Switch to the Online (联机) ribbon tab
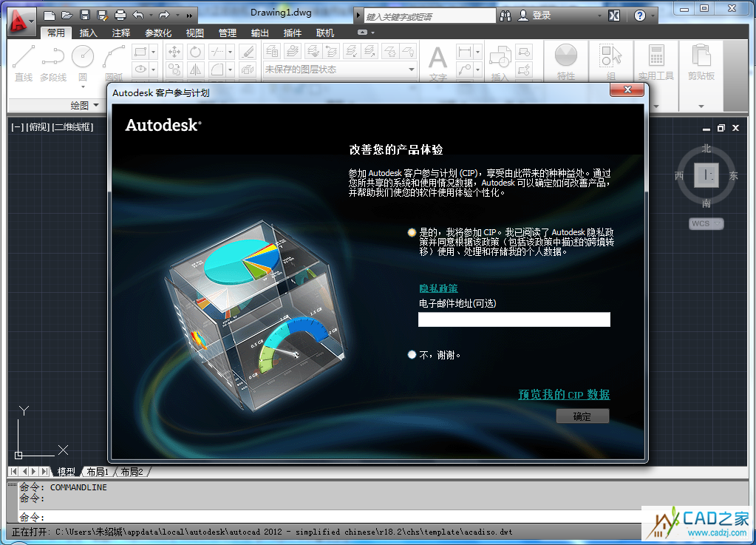The width and height of the screenshot is (756, 545). [325, 33]
